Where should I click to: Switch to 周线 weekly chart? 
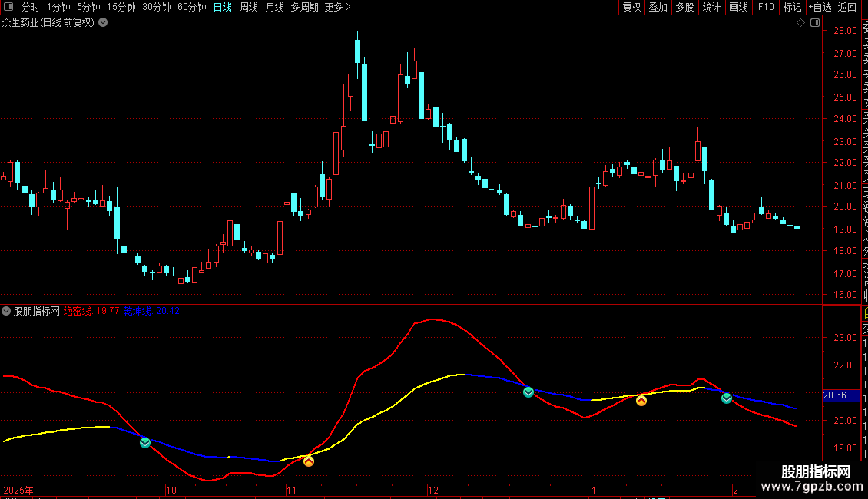click(x=249, y=7)
